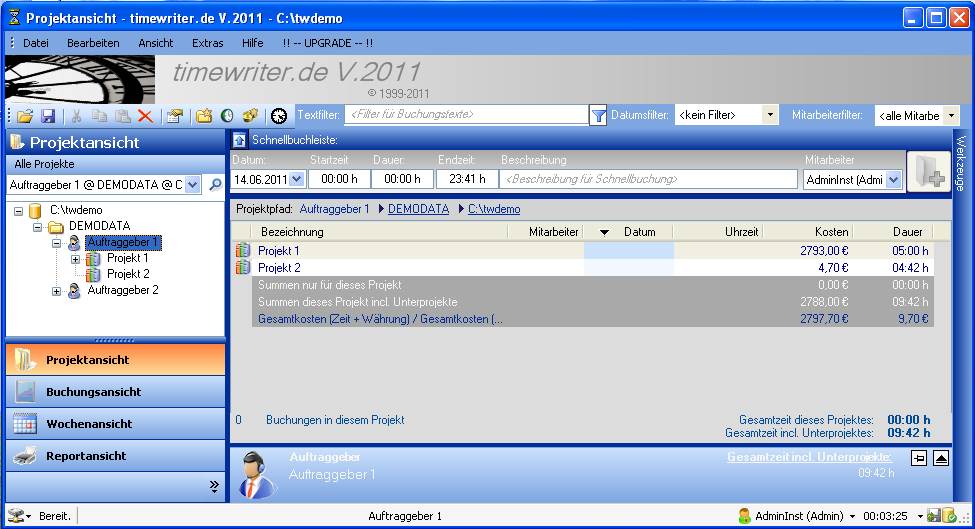
Task: Cut with the scissors toolbar icon
Action: tap(76, 116)
